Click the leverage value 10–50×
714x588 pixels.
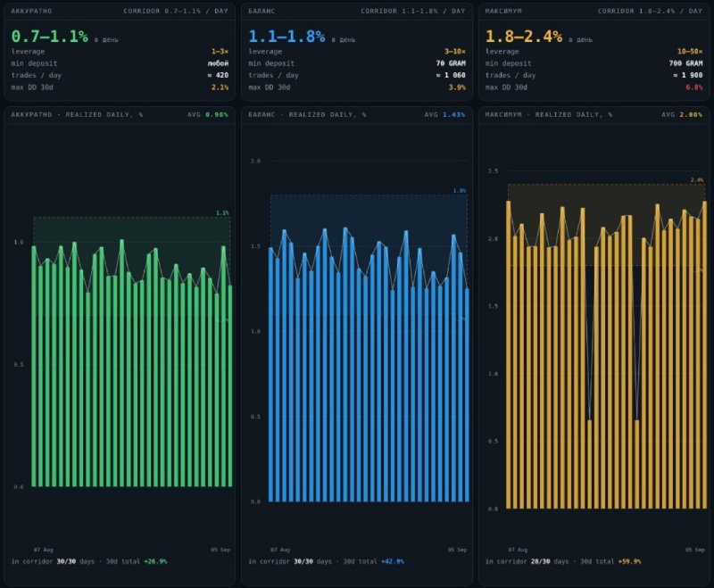(690, 52)
